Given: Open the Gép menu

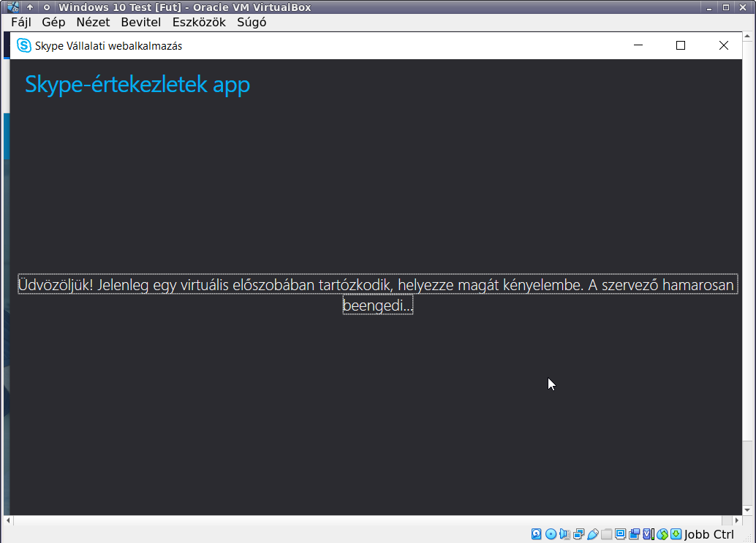Looking at the screenshot, I should (53, 22).
